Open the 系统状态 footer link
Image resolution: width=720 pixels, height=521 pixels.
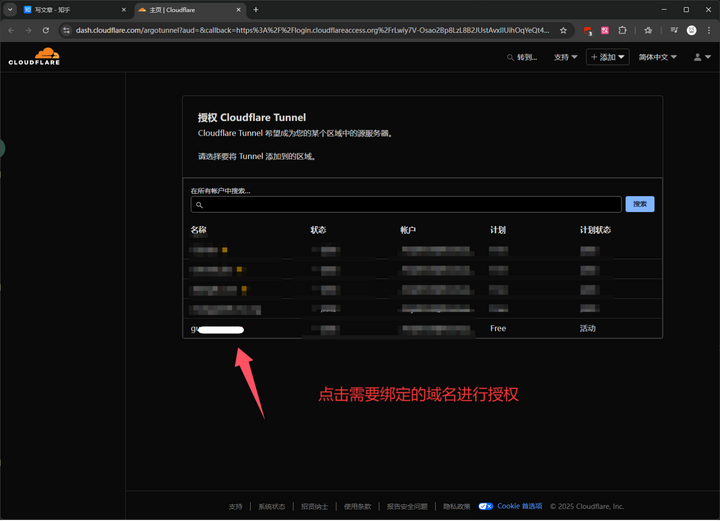tap(271, 507)
